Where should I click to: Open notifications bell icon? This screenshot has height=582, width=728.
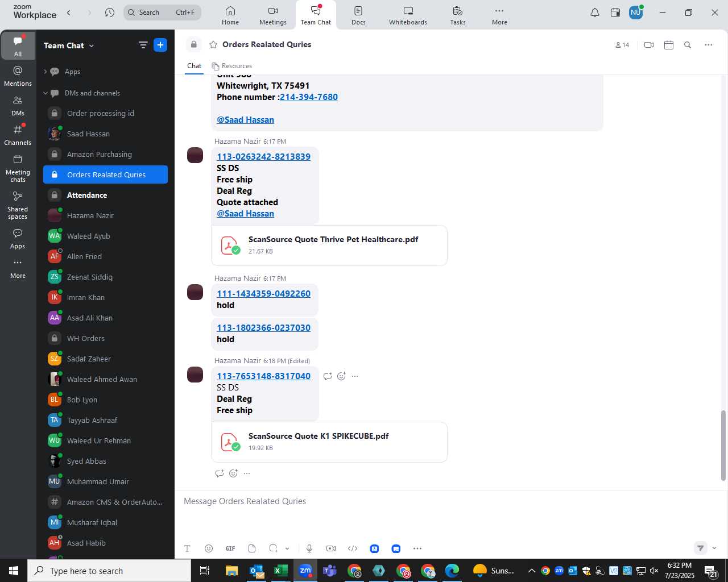coord(594,13)
